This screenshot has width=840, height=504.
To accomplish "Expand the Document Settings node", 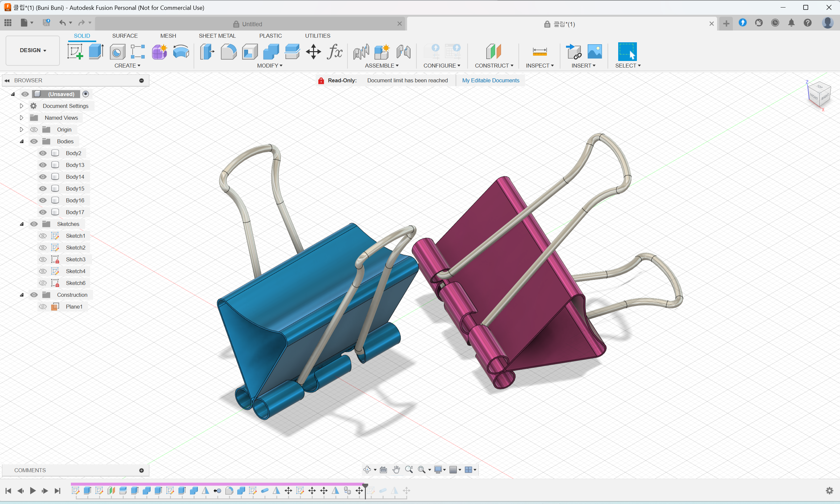I will click(x=21, y=106).
